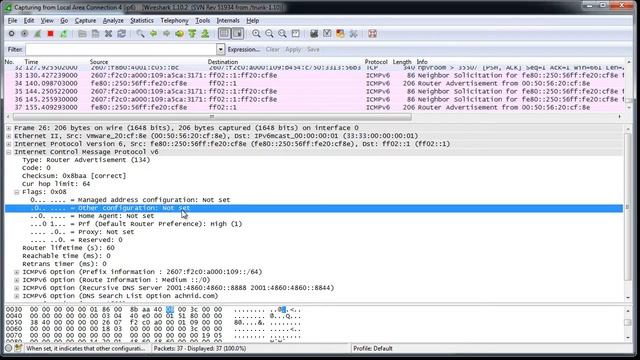640x360 pixels.
Task: Edit capture filters toolbar icon
Action: [314, 34]
